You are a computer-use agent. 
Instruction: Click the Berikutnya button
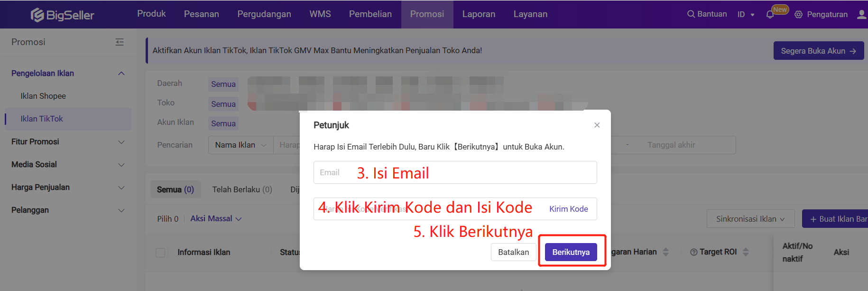click(x=571, y=252)
